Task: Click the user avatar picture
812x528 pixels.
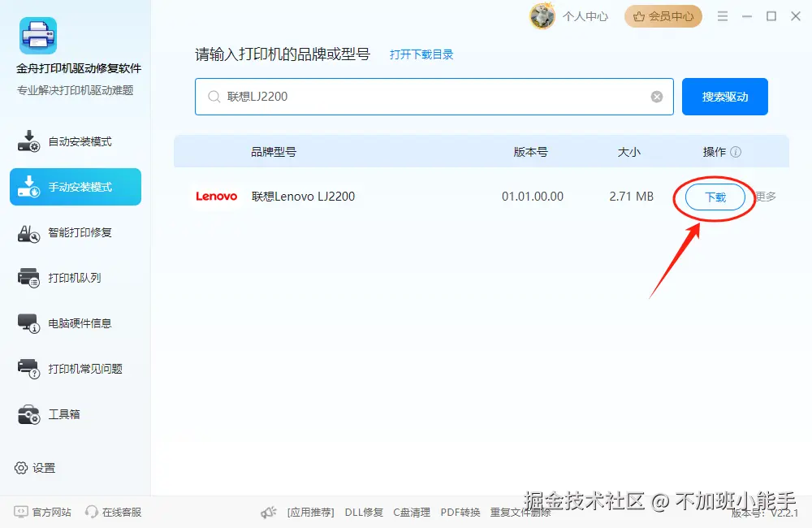Action: coord(542,16)
